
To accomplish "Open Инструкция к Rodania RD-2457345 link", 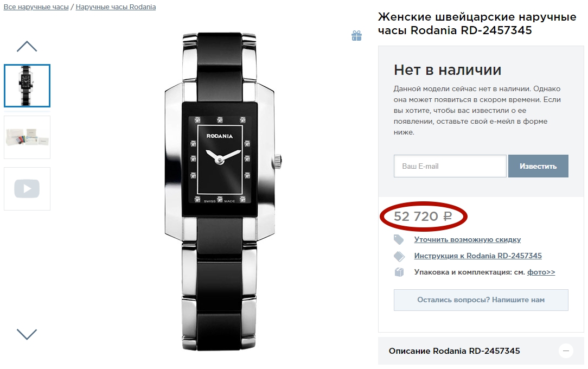I will tap(478, 256).
